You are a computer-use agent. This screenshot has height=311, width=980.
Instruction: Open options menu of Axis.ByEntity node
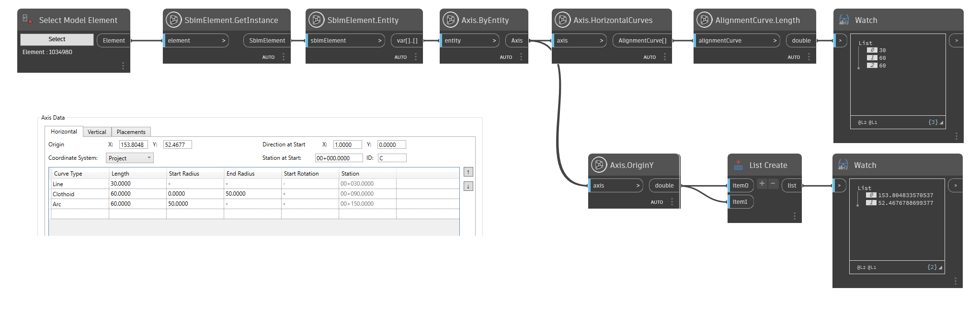click(521, 57)
